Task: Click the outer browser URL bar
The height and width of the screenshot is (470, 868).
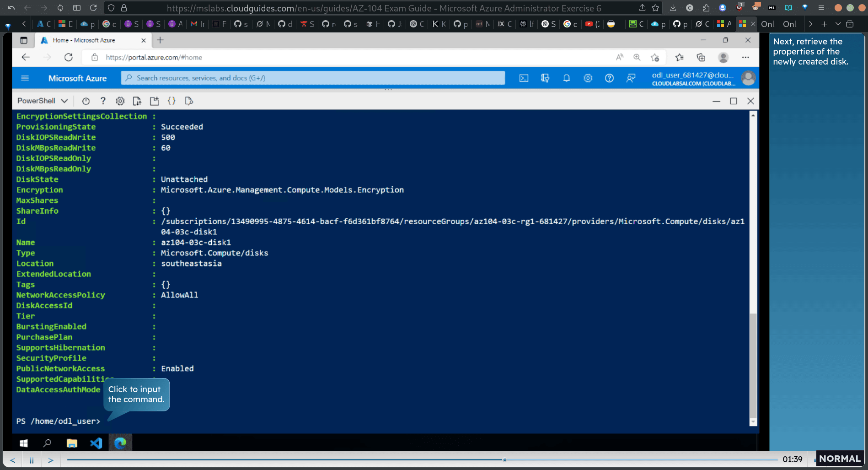Action: [383, 8]
